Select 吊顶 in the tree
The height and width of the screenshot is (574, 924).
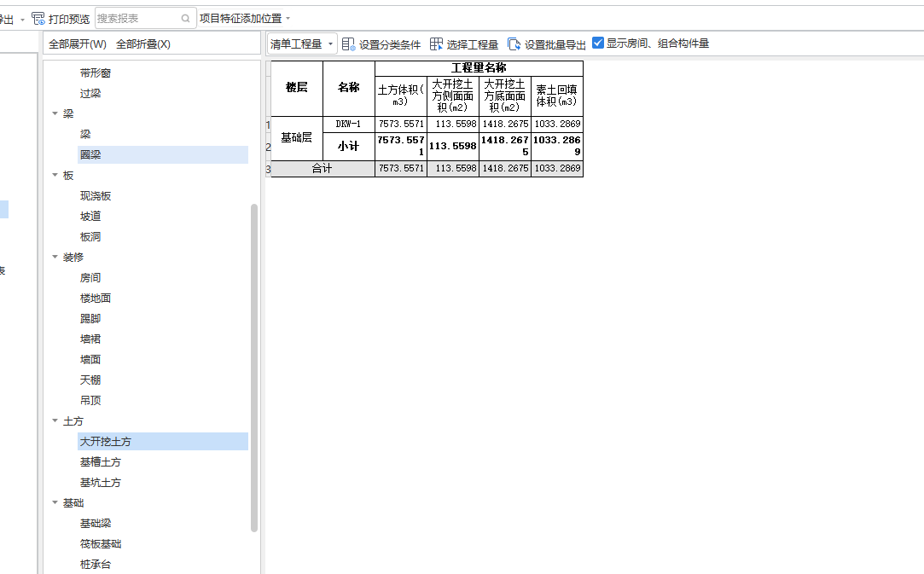tap(90, 401)
